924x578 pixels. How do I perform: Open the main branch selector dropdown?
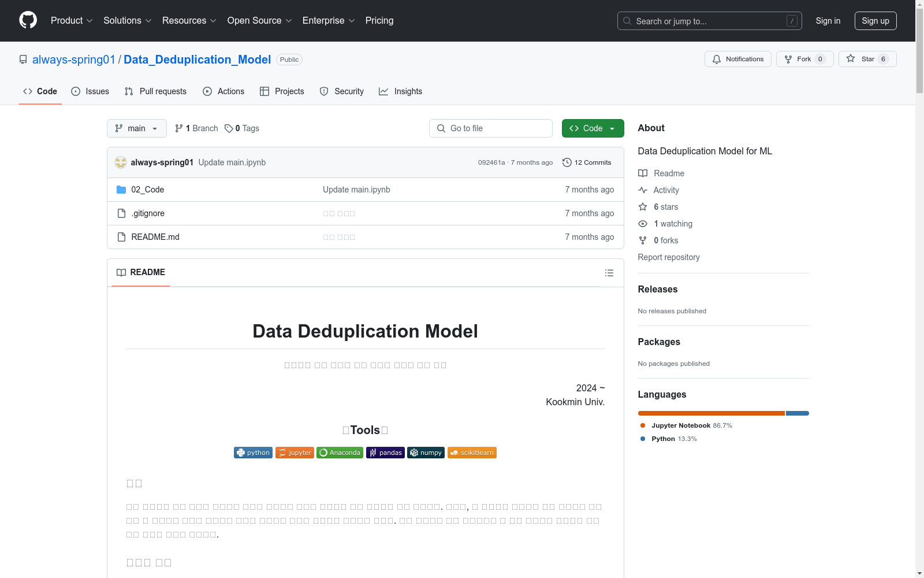[x=137, y=128]
